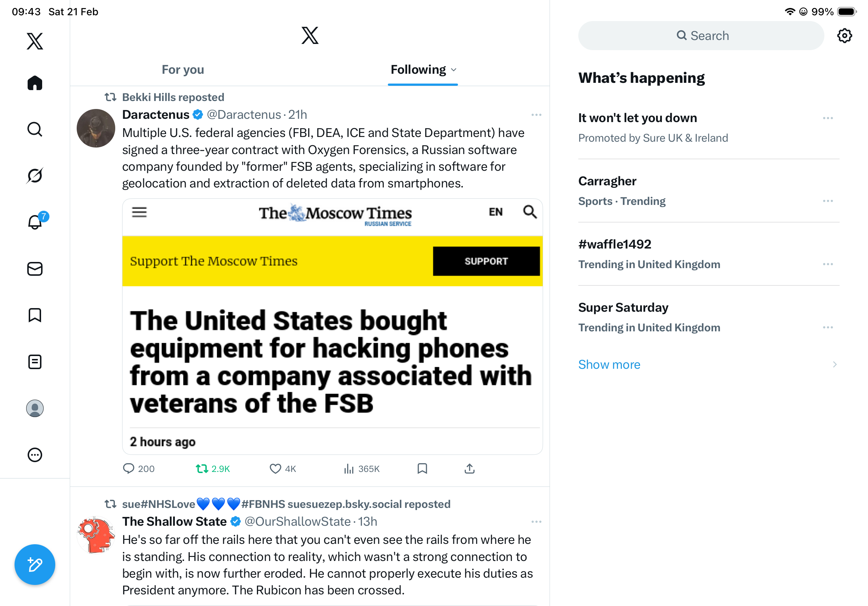
Task: Open the #waffle1492 trending topic
Action: pos(615,245)
